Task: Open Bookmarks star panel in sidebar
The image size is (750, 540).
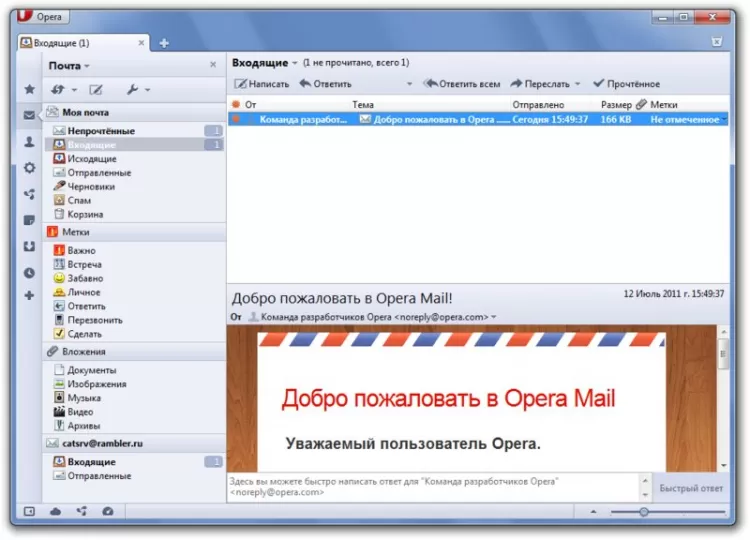Action: (30, 89)
